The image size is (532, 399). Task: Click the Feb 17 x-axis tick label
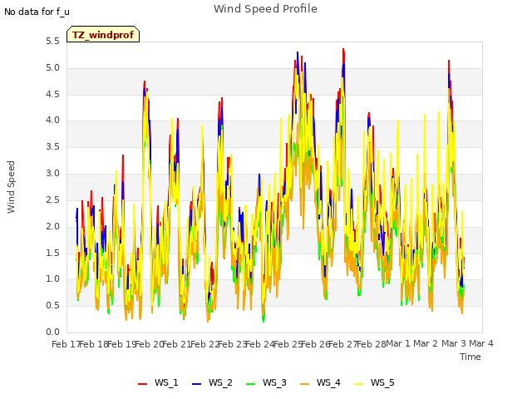coord(66,344)
